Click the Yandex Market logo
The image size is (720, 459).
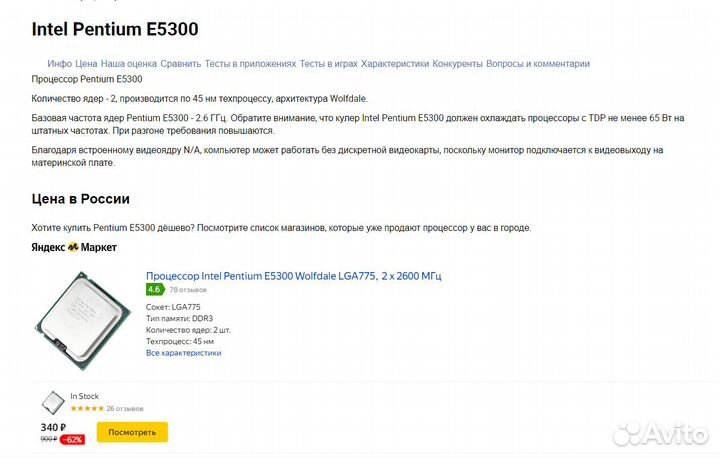(x=74, y=247)
